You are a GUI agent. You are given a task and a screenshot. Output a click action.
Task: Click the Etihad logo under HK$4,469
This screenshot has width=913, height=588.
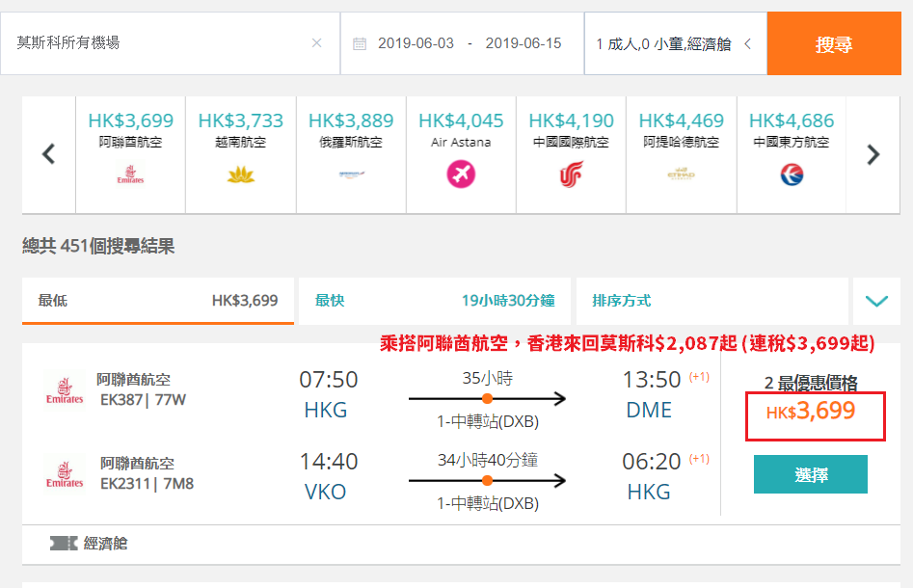click(682, 174)
